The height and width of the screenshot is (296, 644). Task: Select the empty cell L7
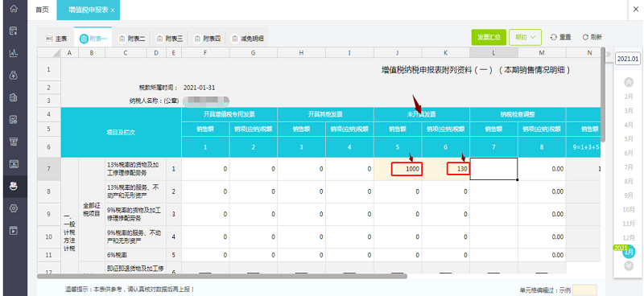click(x=493, y=169)
